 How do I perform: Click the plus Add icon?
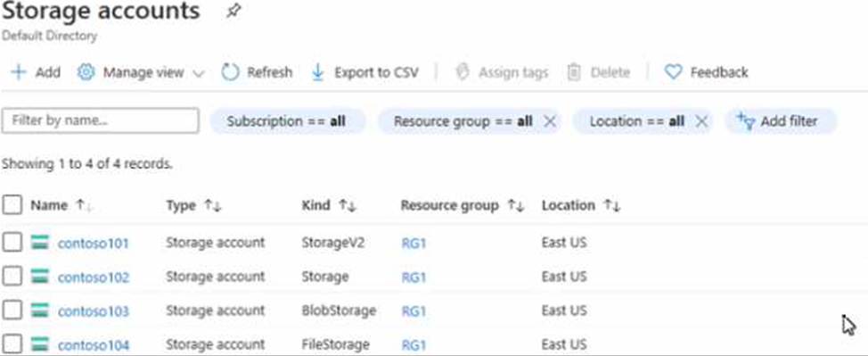point(19,72)
